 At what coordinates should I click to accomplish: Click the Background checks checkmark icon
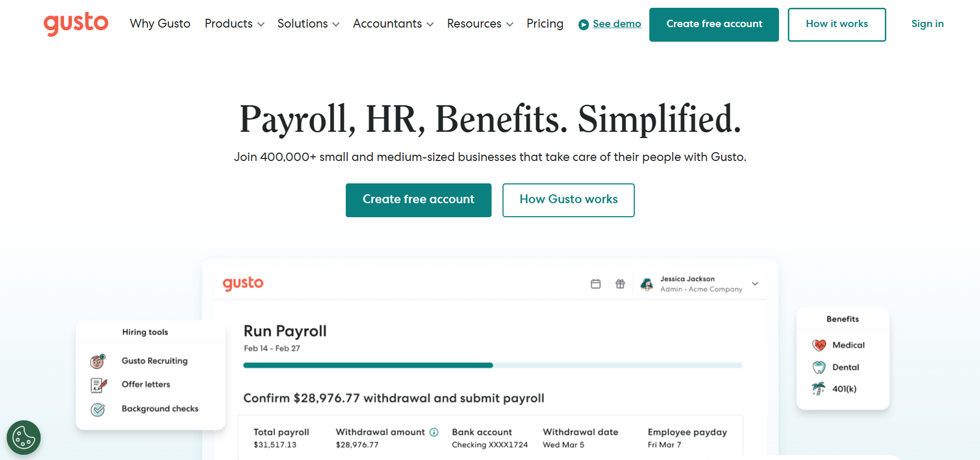tap(98, 409)
